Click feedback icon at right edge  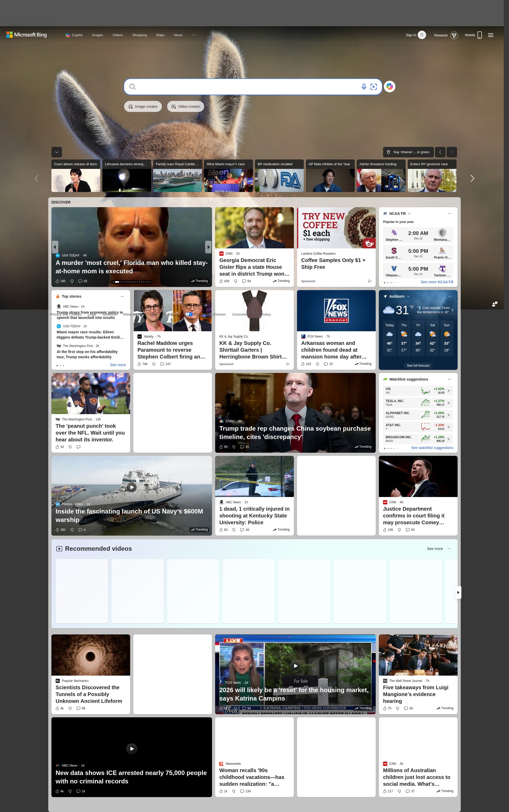495,304
